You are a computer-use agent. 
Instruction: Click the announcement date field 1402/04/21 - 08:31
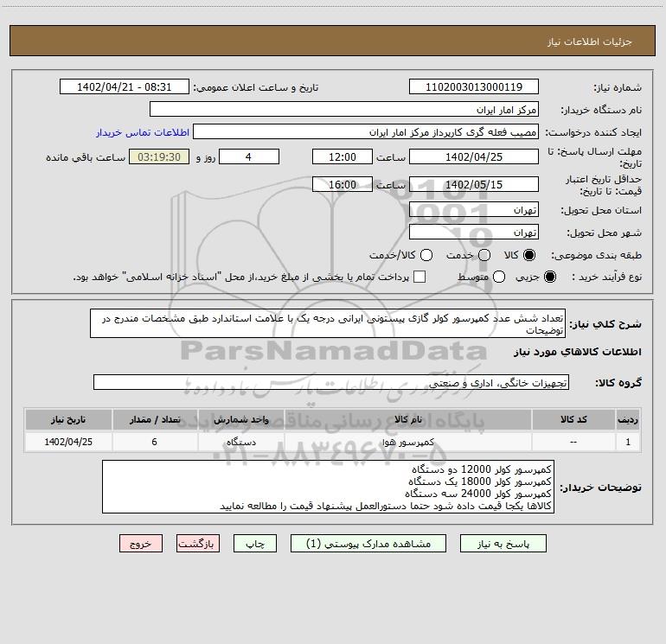coord(125,86)
